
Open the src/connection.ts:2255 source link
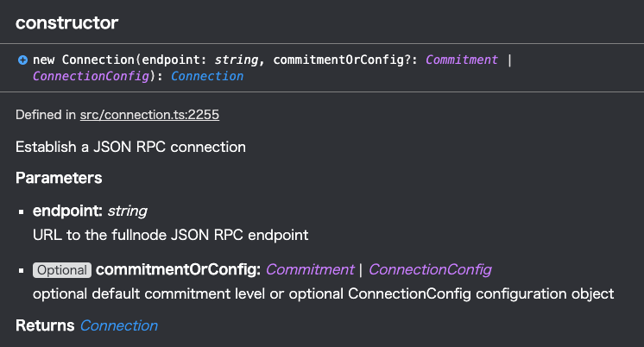click(x=149, y=115)
